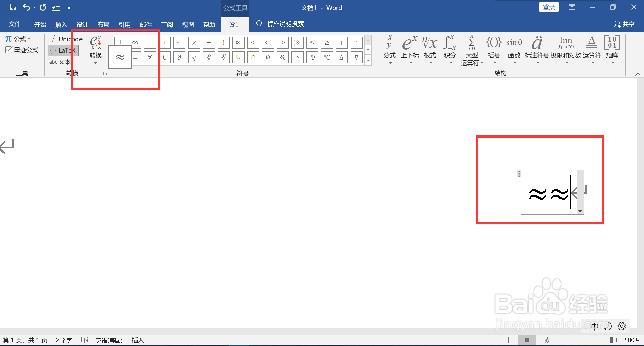Toggle LaTeX conversion format
The image size is (644, 346).
(x=63, y=50)
